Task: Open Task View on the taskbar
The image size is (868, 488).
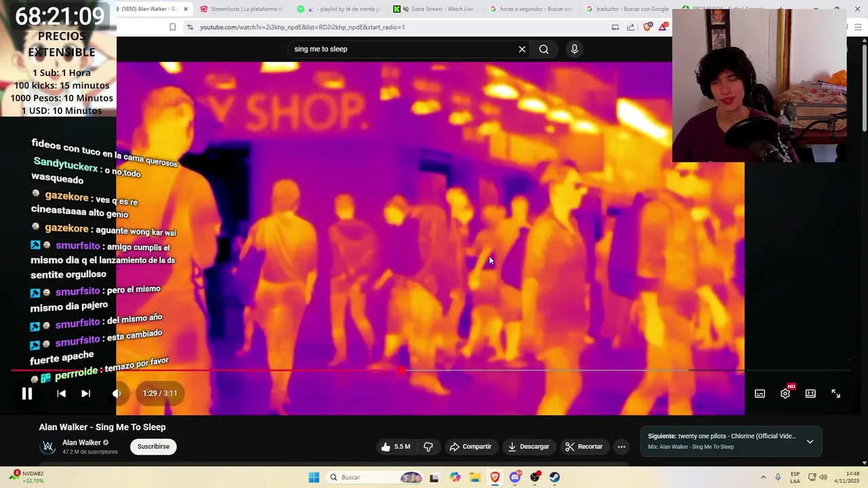Action: pyautogui.click(x=434, y=477)
